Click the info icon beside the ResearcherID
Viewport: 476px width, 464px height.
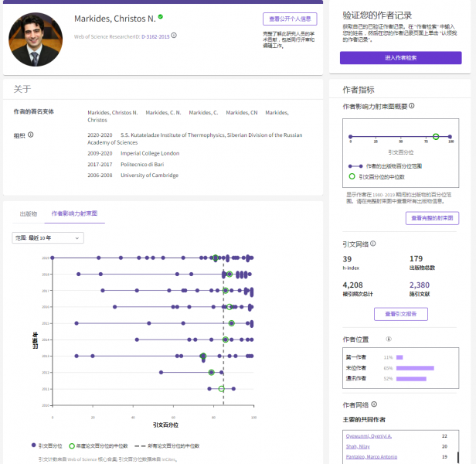[x=174, y=35]
